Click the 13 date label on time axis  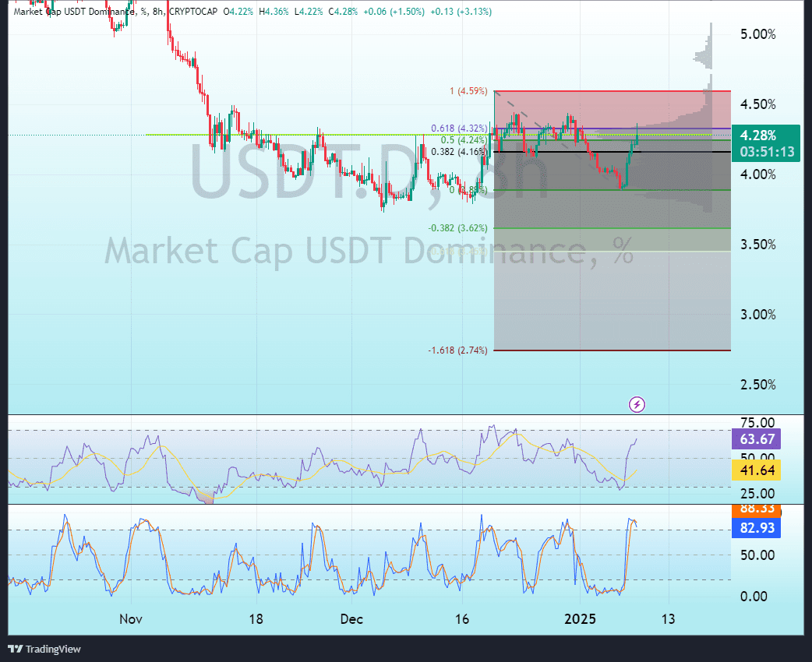click(x=668, y=619)
